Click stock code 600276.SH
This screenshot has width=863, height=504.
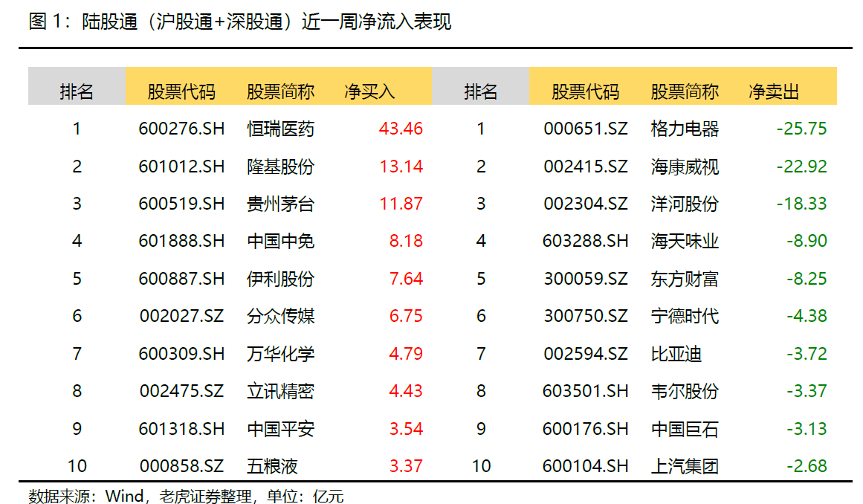coord(181,129)
